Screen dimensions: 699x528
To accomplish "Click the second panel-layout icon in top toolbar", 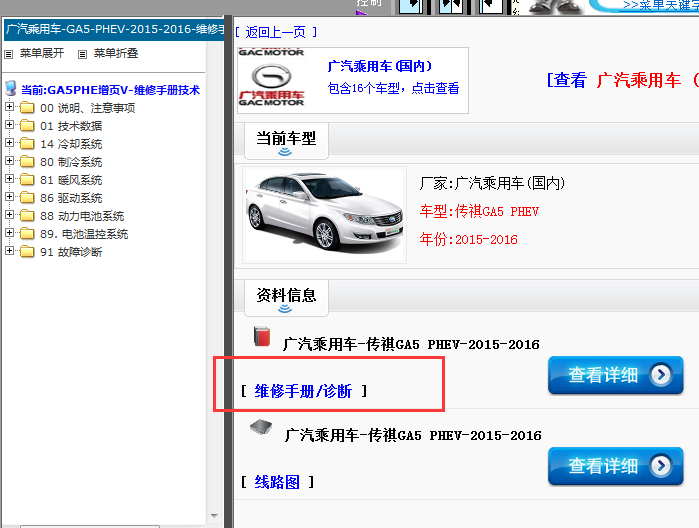I will 451,6.
